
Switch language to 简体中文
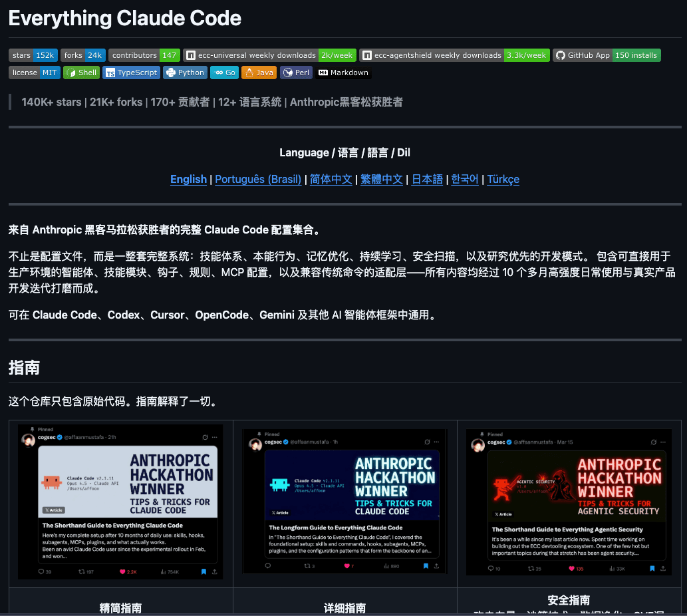click(331, 179)
